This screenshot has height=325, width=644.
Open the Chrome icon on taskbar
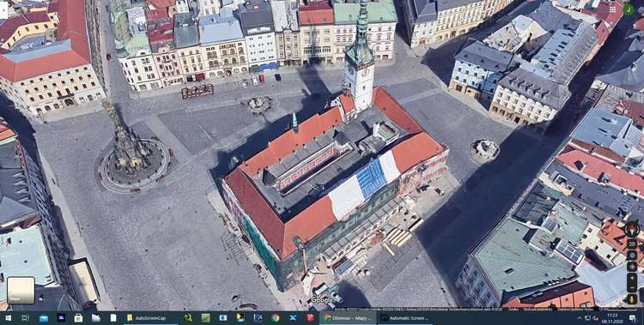275,318
